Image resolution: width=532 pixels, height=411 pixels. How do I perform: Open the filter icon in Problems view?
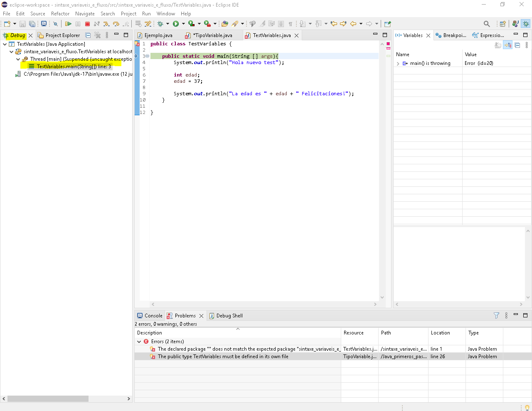pyautogui.click(x=496, y=315)
